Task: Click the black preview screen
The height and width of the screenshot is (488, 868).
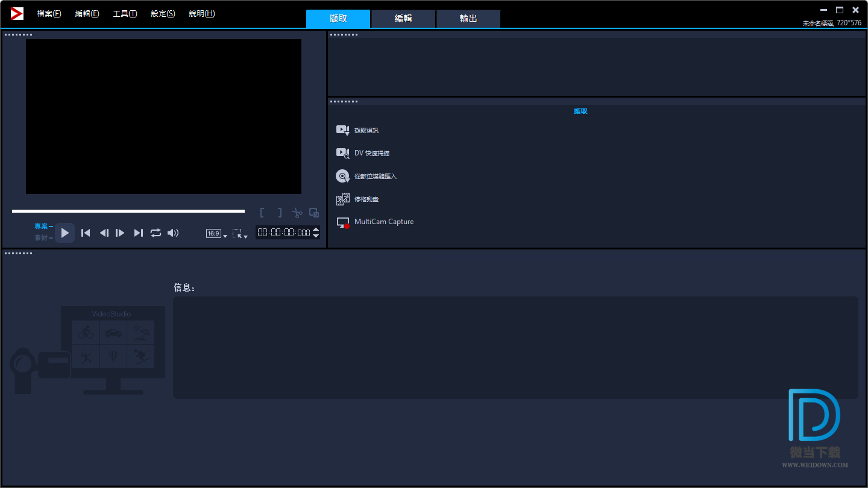Action: (x=163, y=116)
